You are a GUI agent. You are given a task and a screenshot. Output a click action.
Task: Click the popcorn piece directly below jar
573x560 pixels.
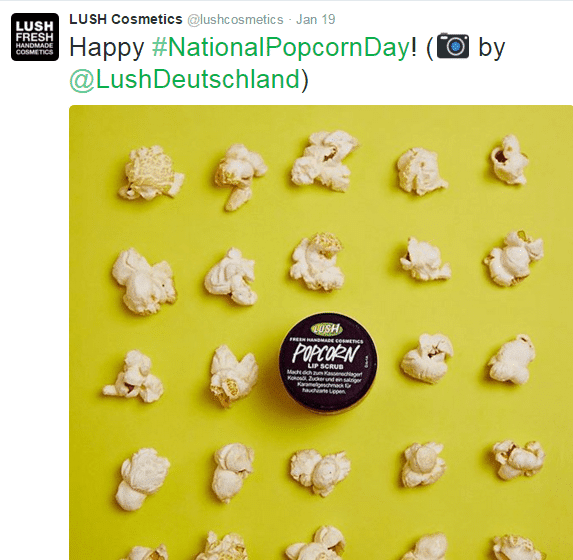320,473
